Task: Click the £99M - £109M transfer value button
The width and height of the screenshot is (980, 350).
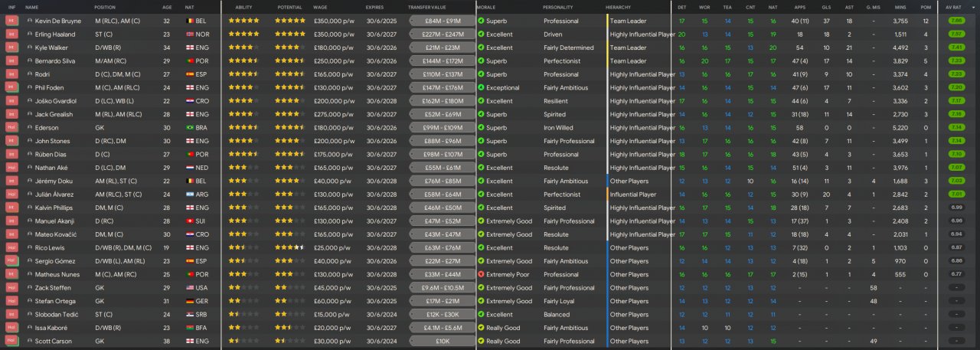Action: (x=441, y=128)
